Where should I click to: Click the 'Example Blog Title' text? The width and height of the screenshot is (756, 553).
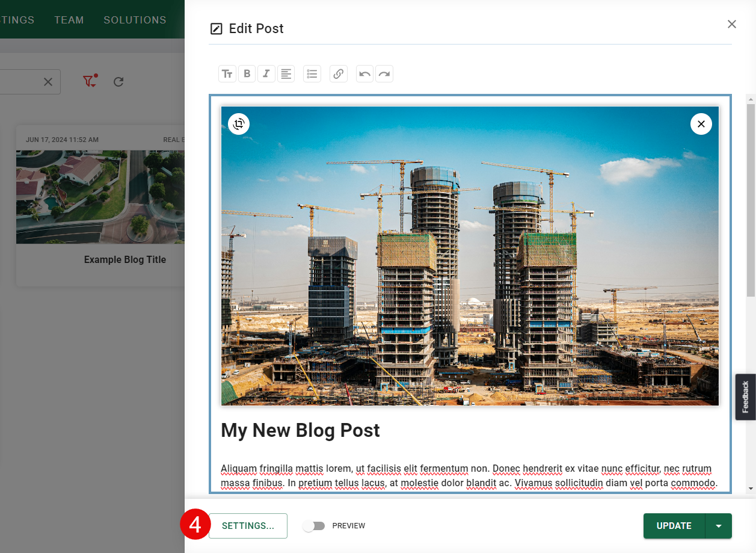click(125, 260)
